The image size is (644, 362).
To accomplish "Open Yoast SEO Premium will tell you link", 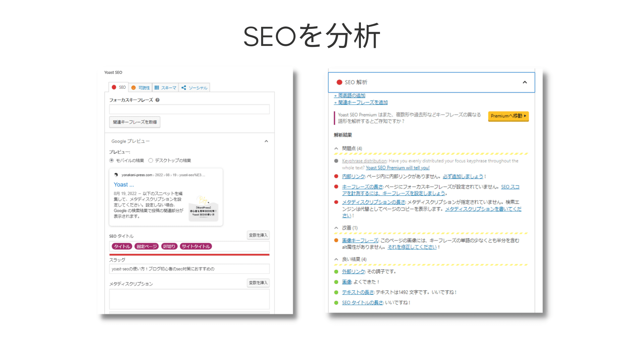I will [x=397, y=168].
